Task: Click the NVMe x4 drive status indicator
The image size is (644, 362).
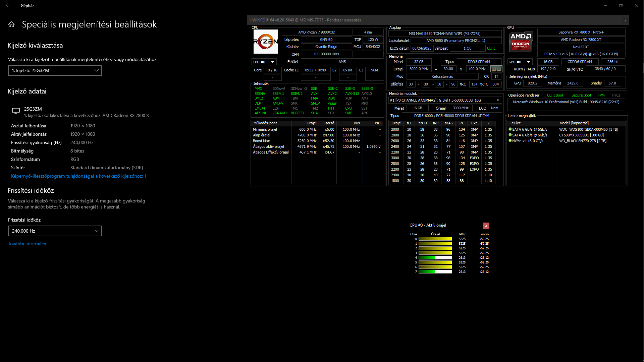Action: 510,141
